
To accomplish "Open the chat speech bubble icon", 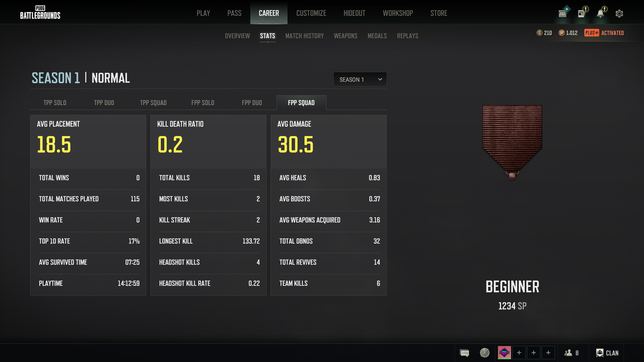I will (464, 353).
